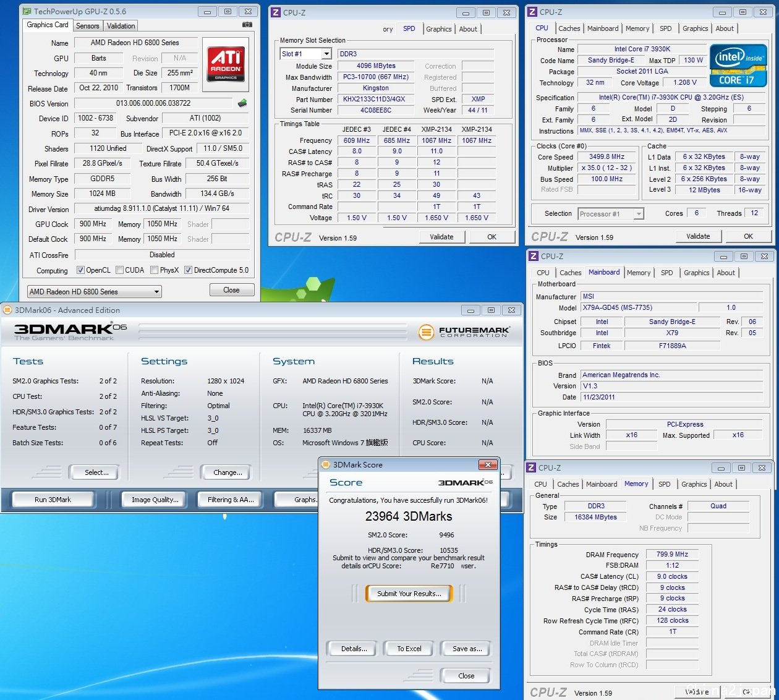Image resolution: width=779 pixels, height=700 pixels.
Task: Click the GPU name field AMD Radeon HD 6800 Series
Action: tap(135, 43)
